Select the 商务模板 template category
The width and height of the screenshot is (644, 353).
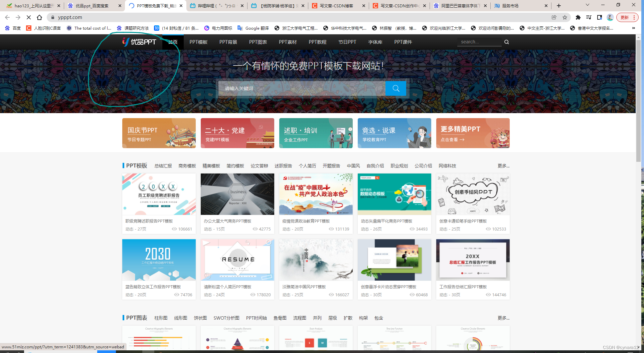point(187,166)
